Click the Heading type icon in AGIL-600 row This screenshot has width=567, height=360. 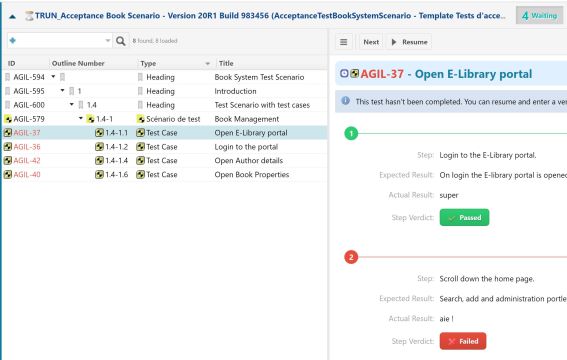coord(140,105)
